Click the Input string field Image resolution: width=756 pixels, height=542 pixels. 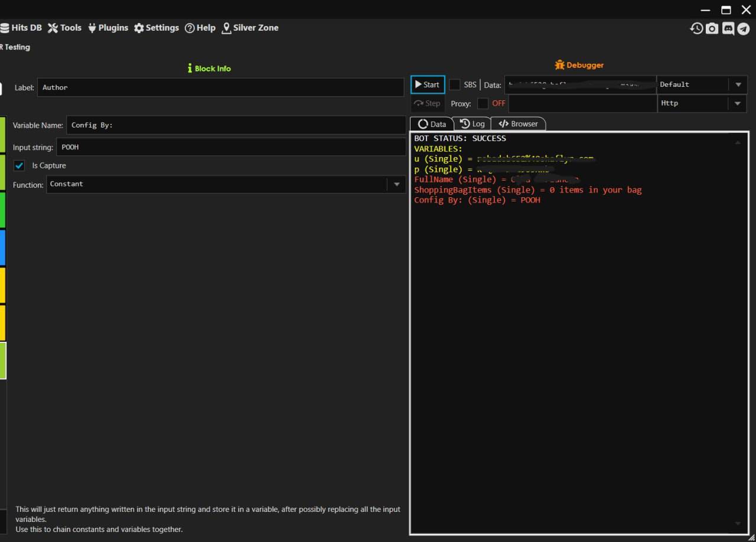[231, 147]
